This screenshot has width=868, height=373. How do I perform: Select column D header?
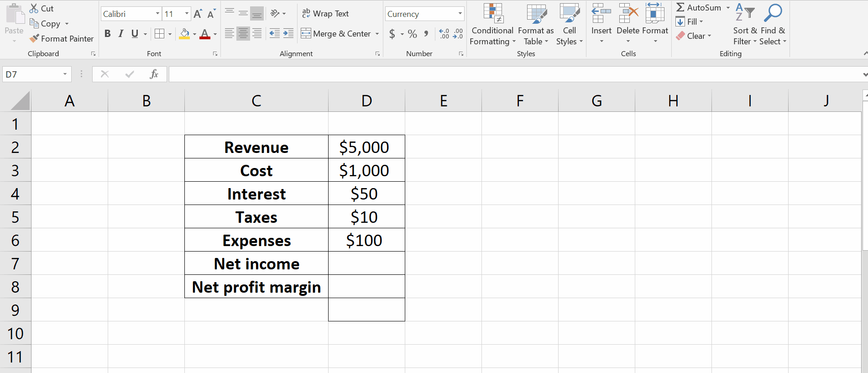366,100
